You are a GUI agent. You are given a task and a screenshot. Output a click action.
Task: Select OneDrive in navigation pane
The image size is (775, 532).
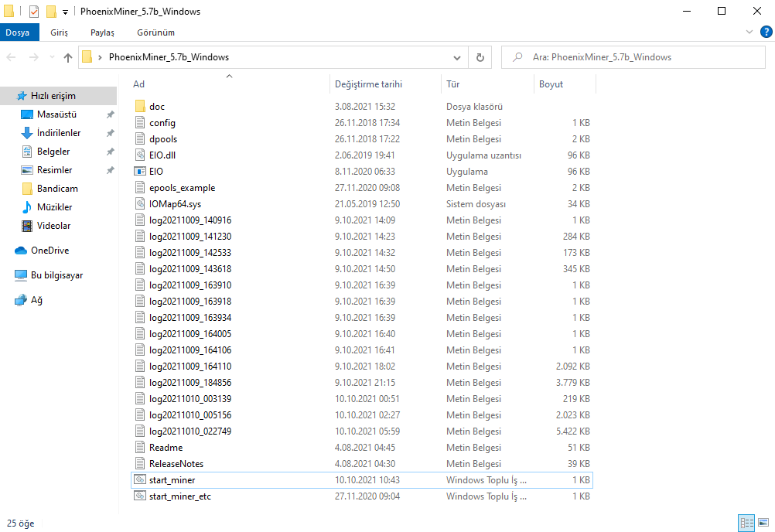pos(50,251)
